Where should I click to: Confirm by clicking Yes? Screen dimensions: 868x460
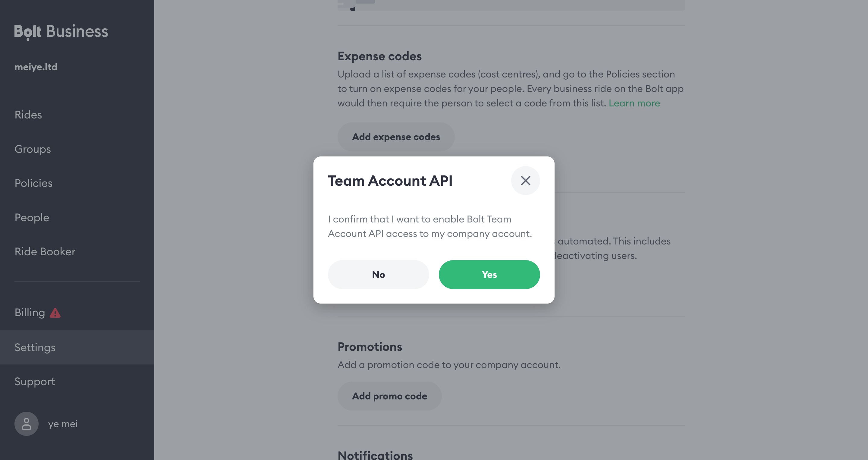489,274
